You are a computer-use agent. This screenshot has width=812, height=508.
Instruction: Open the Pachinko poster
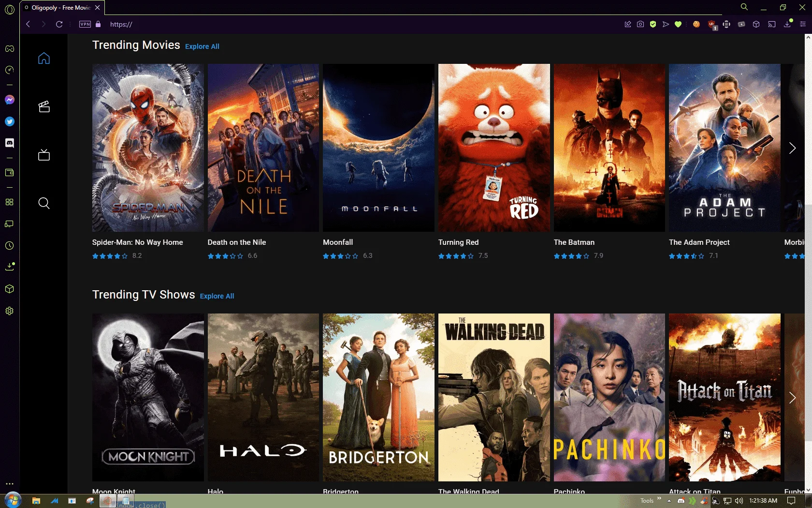click(609, 397)
